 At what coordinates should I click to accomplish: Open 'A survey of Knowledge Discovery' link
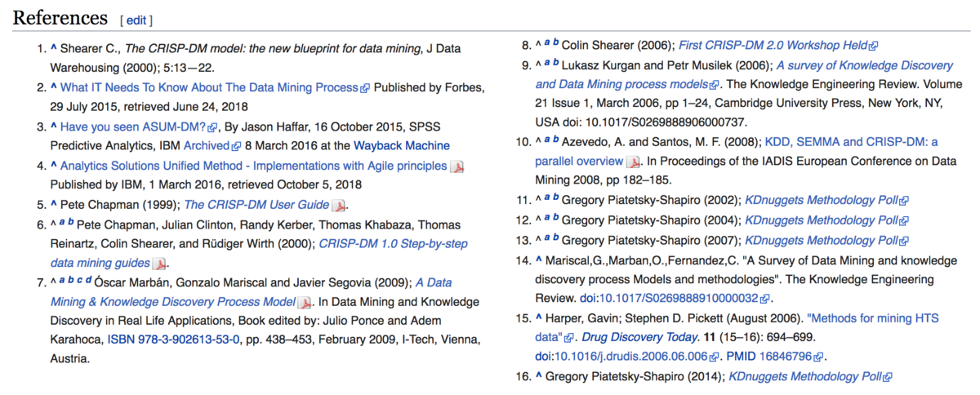(745, 74)
